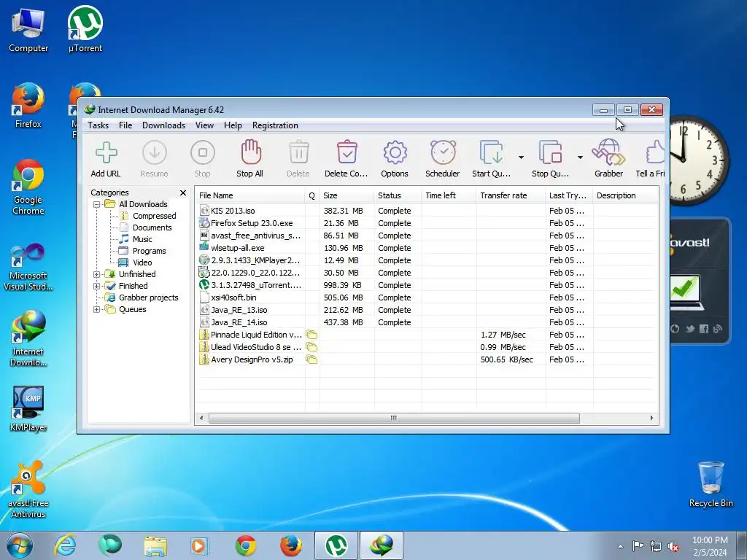Click the Add URL toolbar icon
The height and width of the screenshot is (560, 747).
point(106,153)
